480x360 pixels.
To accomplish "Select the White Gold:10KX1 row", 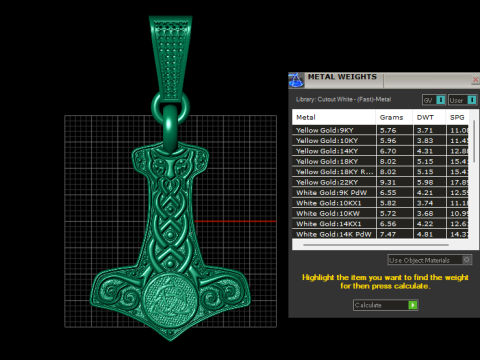I will pos(380,203).
